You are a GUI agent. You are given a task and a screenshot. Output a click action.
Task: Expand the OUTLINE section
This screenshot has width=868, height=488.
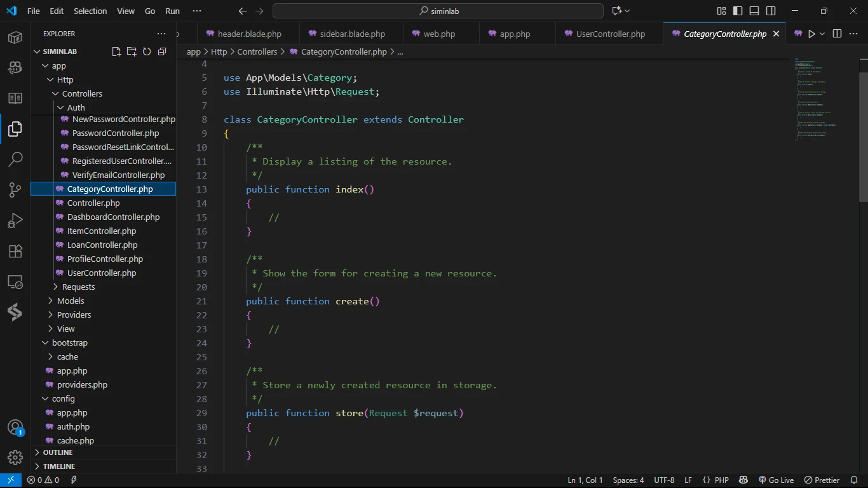[x=58, y=452]
